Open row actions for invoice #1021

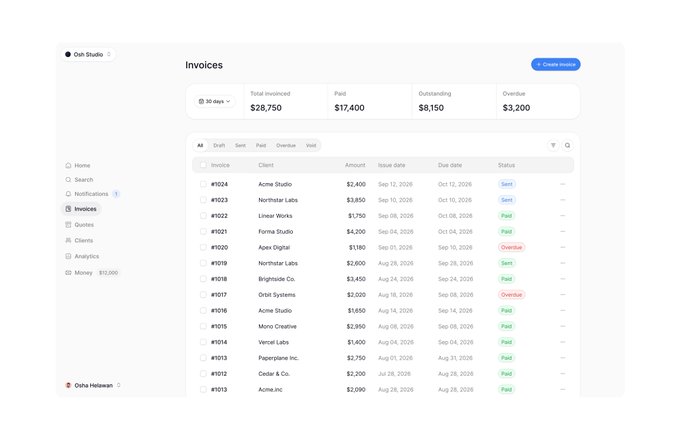pyautogui.click(x=562, y=231)
